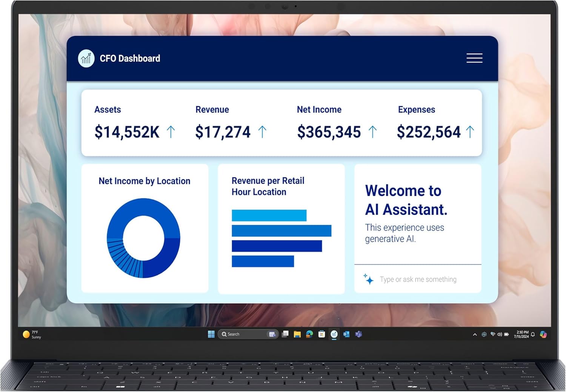Select the longest bar in revenue chart
Image resolution: width=566 pixels, height=392 pixels.
pyautogui.click(x=281, y=231)
